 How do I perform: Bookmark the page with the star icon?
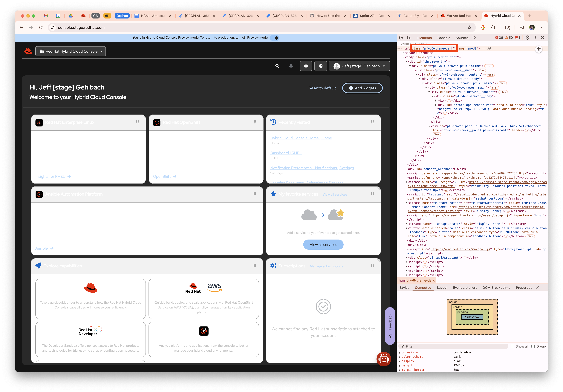(x=469, y=27)
